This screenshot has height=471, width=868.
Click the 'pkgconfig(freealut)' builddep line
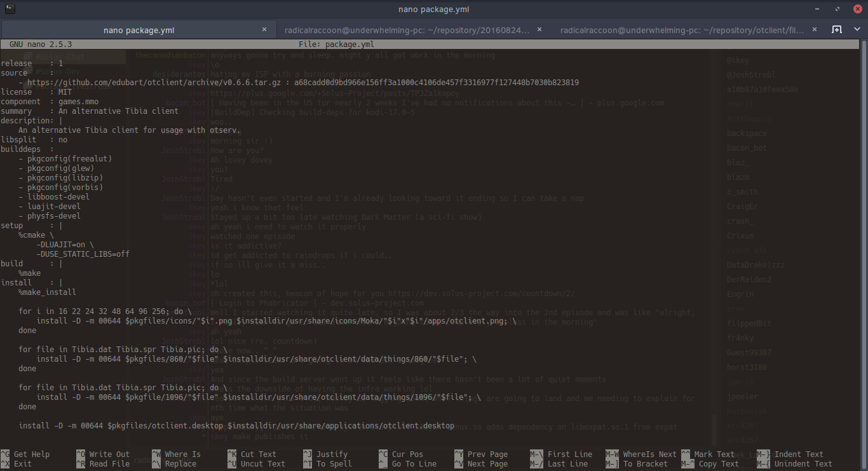[x=65, y=159]
